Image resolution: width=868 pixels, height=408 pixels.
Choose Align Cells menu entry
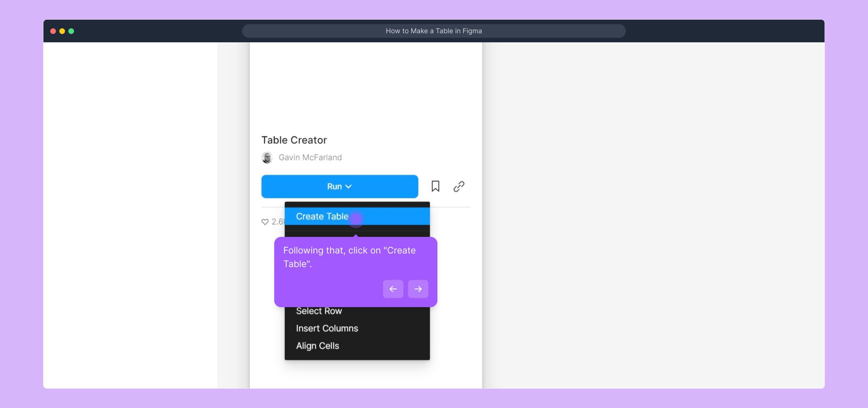(317, 346)
